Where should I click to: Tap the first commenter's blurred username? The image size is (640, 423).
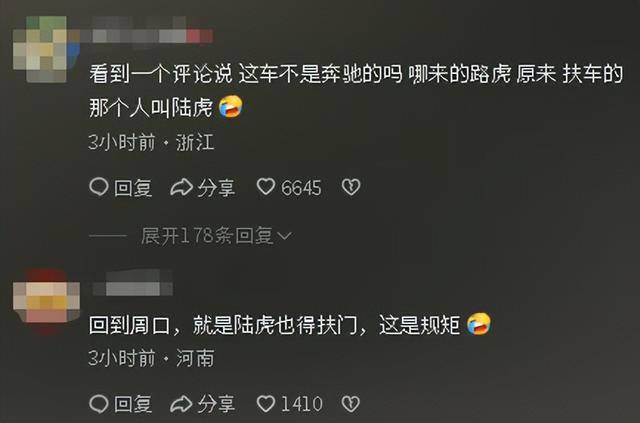tap(152, 36)
